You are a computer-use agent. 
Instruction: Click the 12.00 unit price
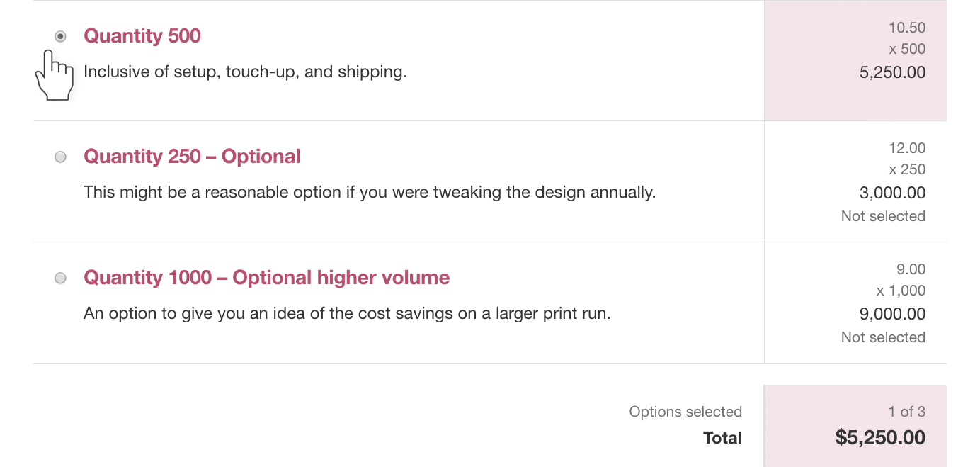click(907, 148)
